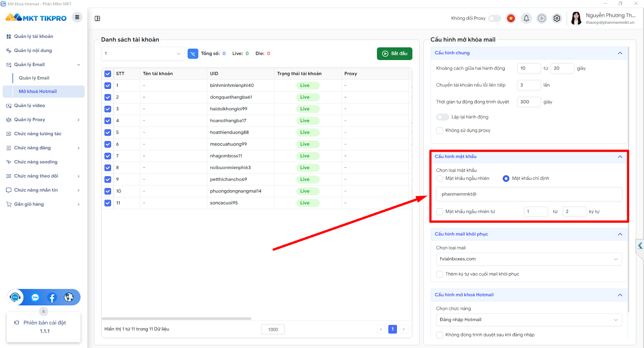Click the action interval field showing 20
Image resolution: width=644 pixels, height=348 pixels.
pos(562,68)
